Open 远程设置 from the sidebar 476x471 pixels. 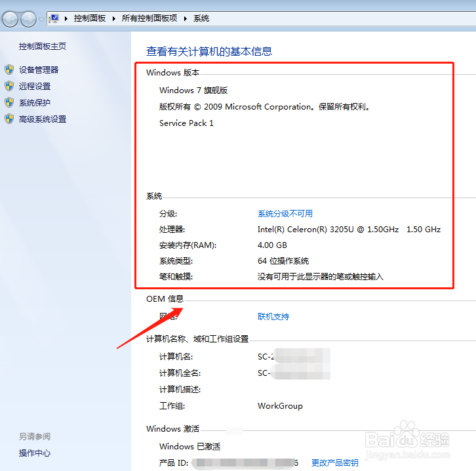click(35, 86)
